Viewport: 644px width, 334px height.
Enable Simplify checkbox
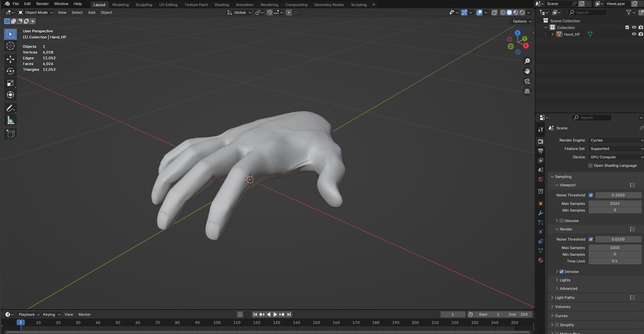pos(557,325)
